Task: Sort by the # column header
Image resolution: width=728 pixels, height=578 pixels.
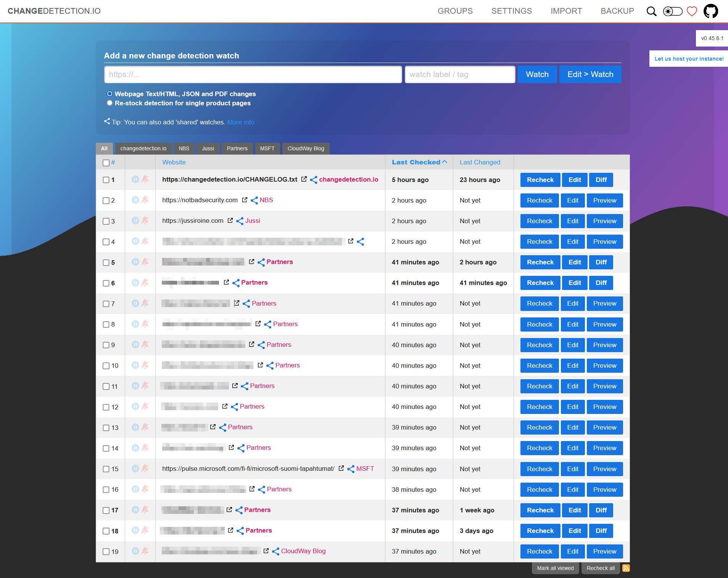Action: (113, 162)
